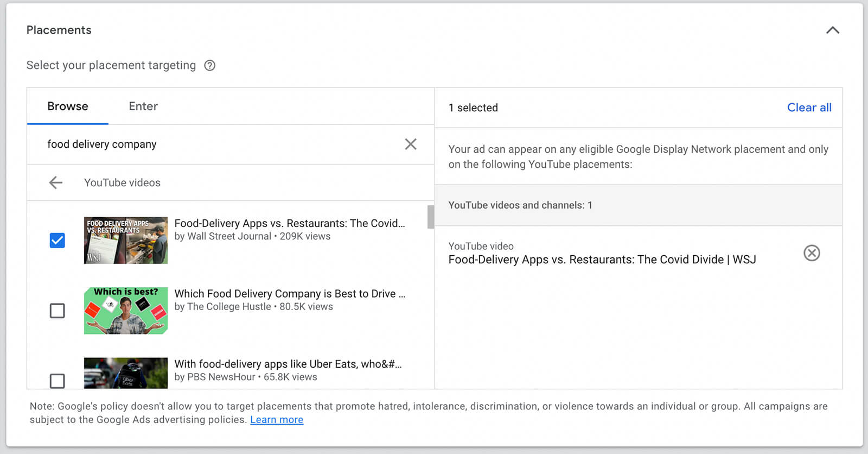This screenshot has width=868, height=454.
Task: Click the Which is best video thumbnail
Action: coord(126,311)
